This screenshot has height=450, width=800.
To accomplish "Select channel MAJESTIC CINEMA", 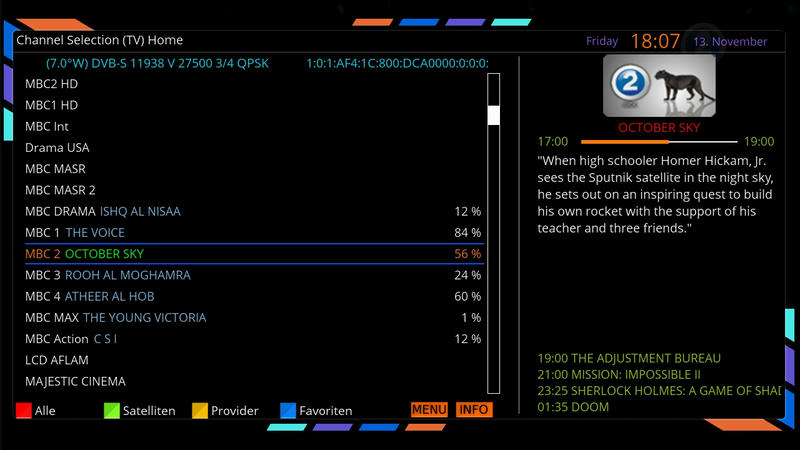I will pos(254,382).
